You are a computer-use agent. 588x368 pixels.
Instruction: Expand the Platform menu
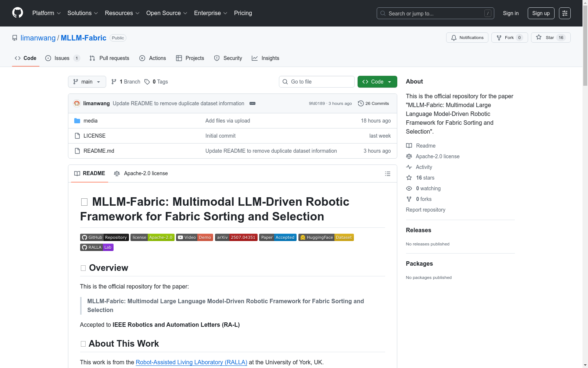tap(47, 13)
